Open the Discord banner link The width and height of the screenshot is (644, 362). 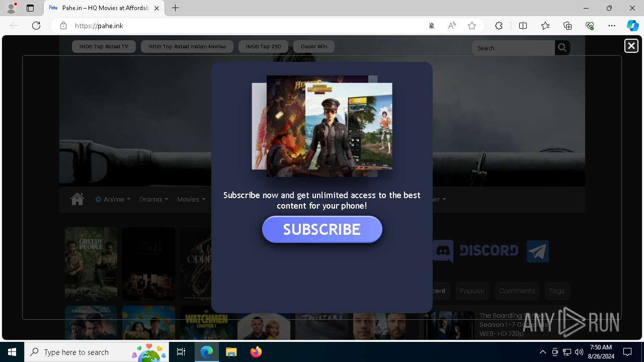[475, 251]
